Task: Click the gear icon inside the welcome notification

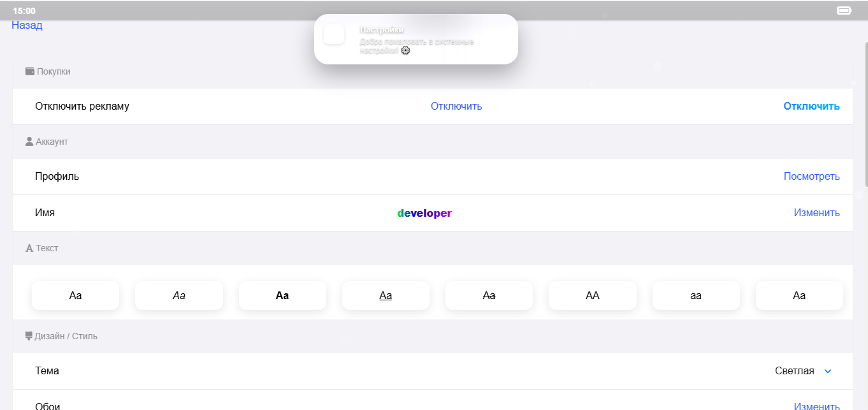Action: click(x=405, y=50)
